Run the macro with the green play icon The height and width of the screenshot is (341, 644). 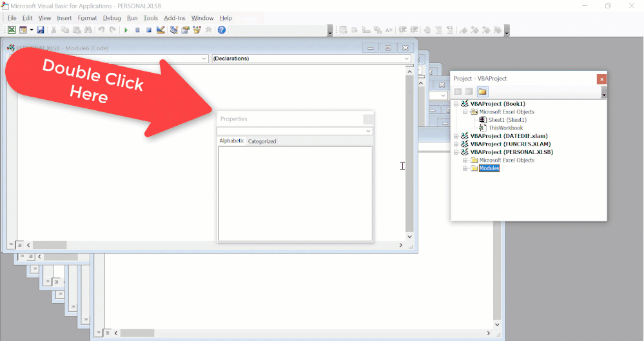point(126,30)
